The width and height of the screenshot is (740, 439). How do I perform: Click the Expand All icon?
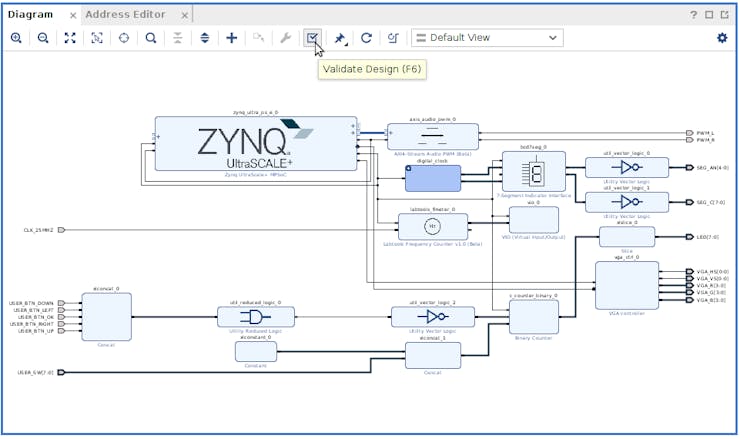[205, 38]
